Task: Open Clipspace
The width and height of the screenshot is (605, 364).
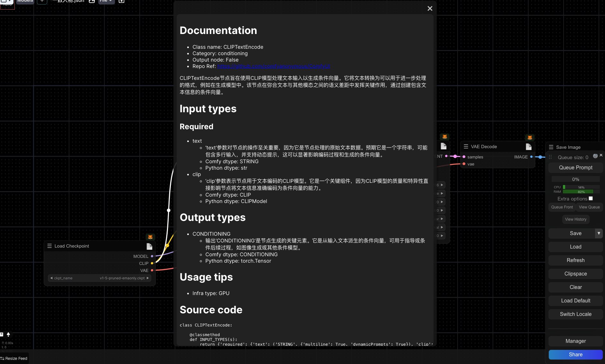Action: 575,274
